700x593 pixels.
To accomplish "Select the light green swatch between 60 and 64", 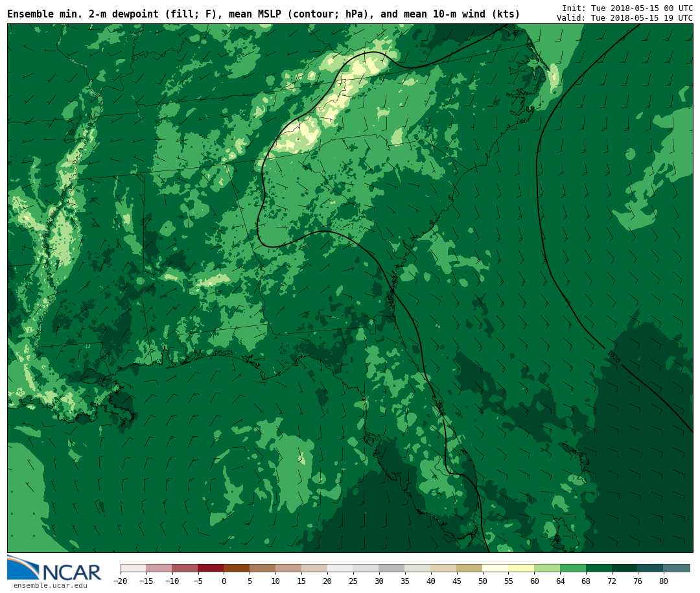I will point(548,568).
